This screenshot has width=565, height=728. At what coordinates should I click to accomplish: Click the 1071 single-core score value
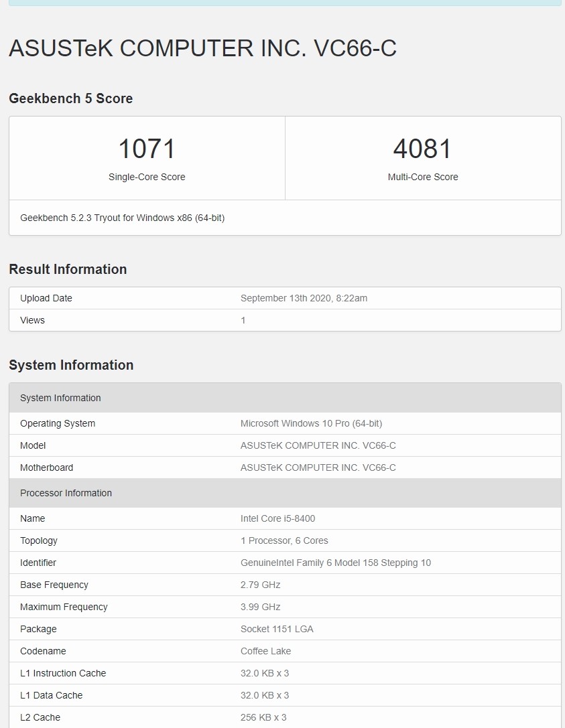pyautogui.click(x=147, y=149)
